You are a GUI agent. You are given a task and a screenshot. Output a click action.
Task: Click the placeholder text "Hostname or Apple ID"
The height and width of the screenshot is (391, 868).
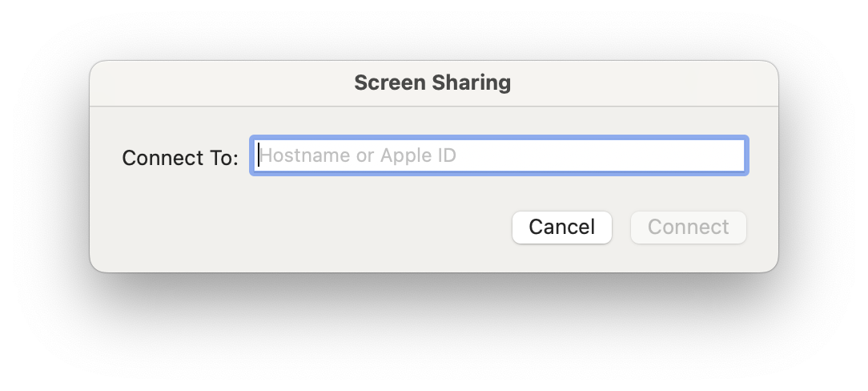coord(358,155)
